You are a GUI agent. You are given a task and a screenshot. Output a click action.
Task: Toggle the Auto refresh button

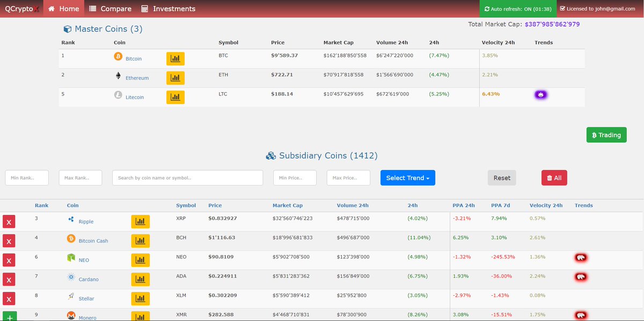click(518, 9)
